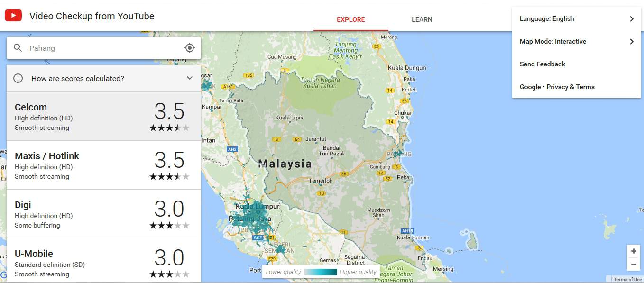Select Map Mode: Interactive menu item
This screenshot has width=644, height=283.
click(x=577, y=42)
